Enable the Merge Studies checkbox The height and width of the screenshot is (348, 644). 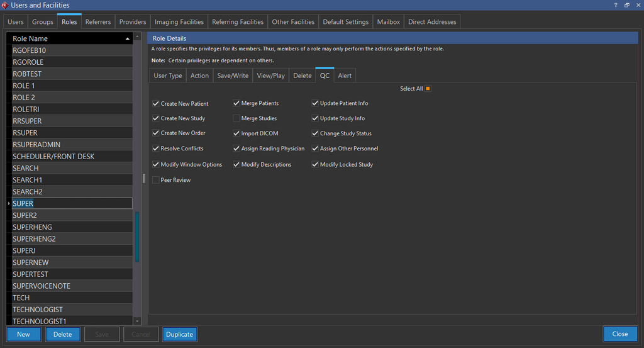236,118
